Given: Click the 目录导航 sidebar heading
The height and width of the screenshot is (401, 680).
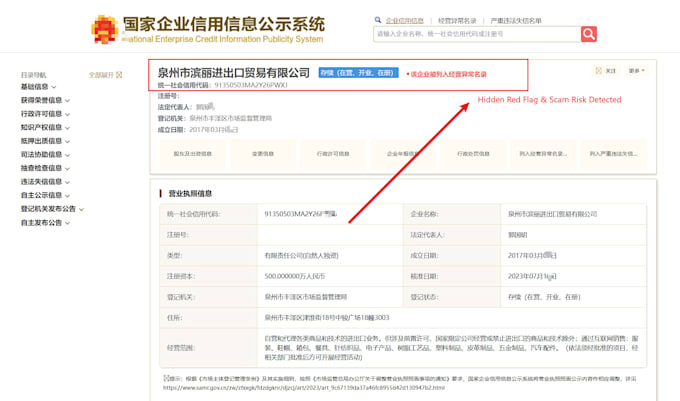Looking at the screenshot, I should coord(33,75).
